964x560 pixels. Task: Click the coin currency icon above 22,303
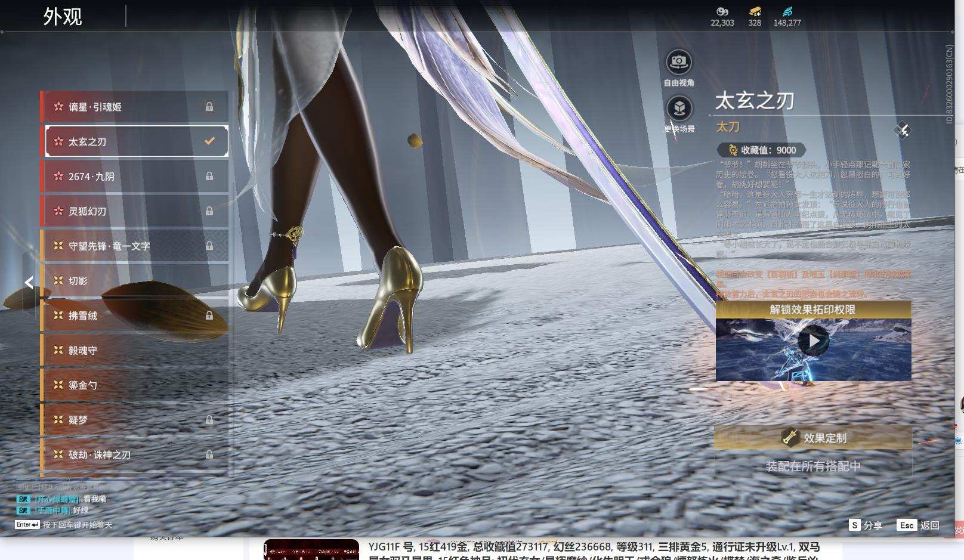722,11
